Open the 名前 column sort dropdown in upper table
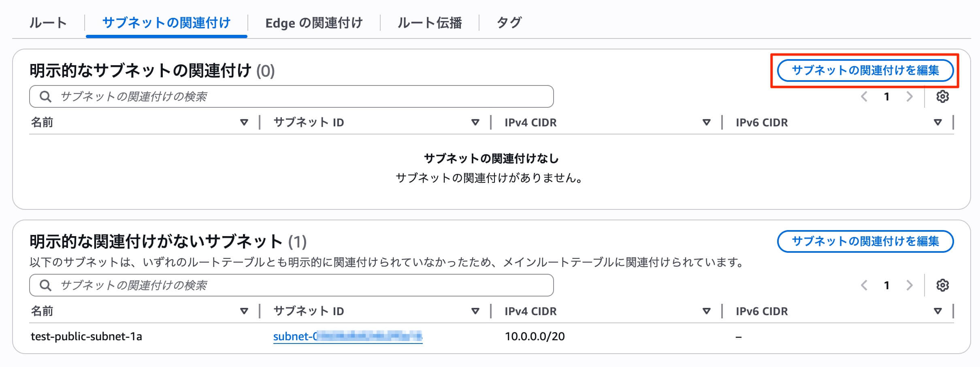Image resolution: width=980 pixels, height=367 pixels. pos(244,122)
